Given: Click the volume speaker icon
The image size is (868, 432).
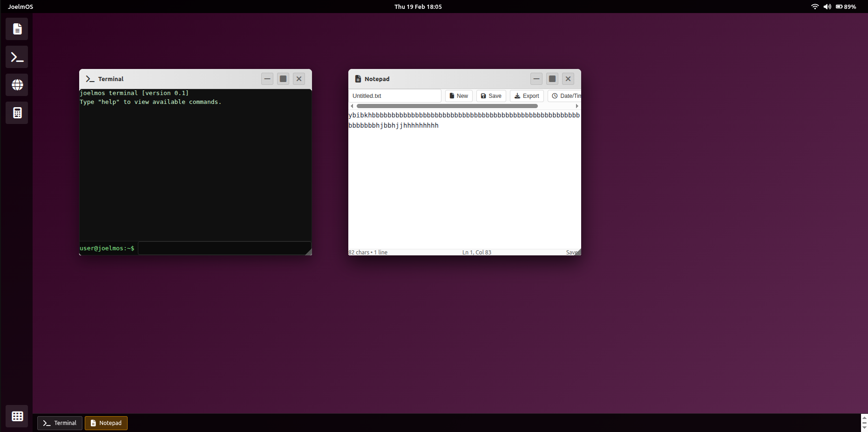Looking at the screenshot, I should point(827,7).
